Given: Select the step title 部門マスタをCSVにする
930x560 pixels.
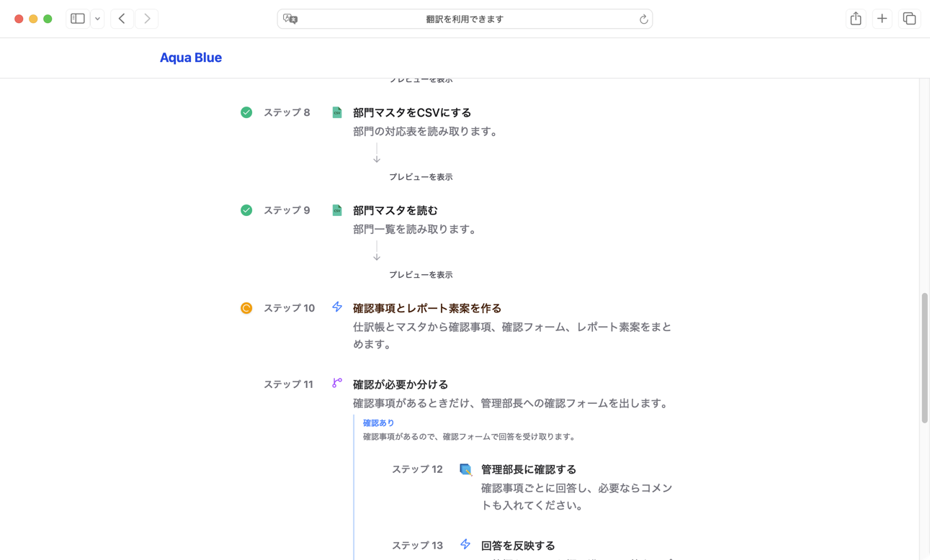Looking at the screenshot, I should click(412, 112).
